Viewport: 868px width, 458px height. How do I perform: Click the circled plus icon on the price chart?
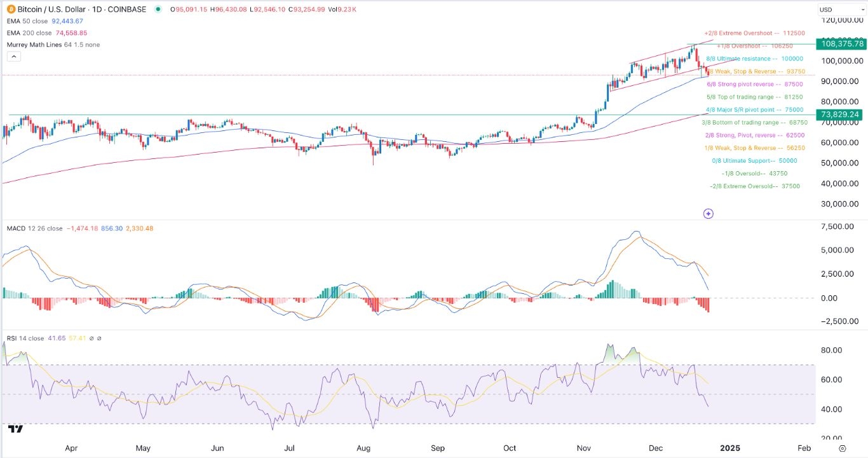(x=708, y=214)
